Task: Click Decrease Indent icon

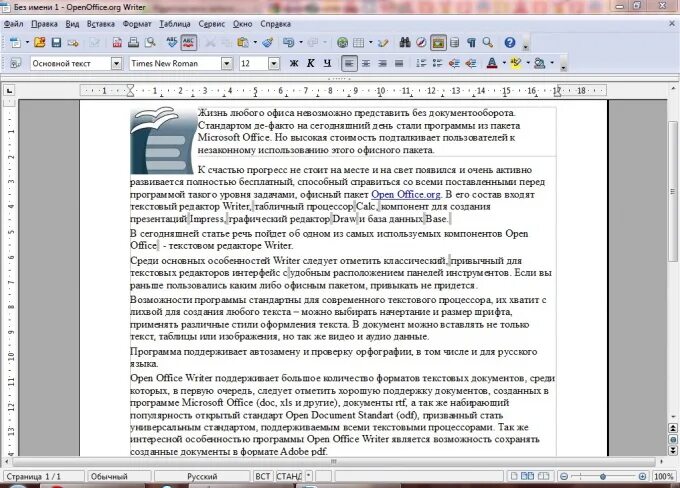Action: tap(454, 63)
